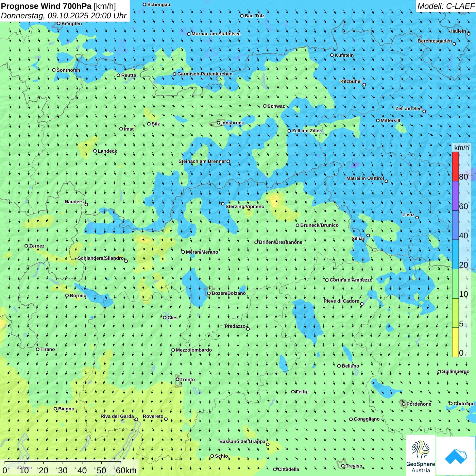Click the title 'Prognose Wind 700hPa'

pos(46,6)
